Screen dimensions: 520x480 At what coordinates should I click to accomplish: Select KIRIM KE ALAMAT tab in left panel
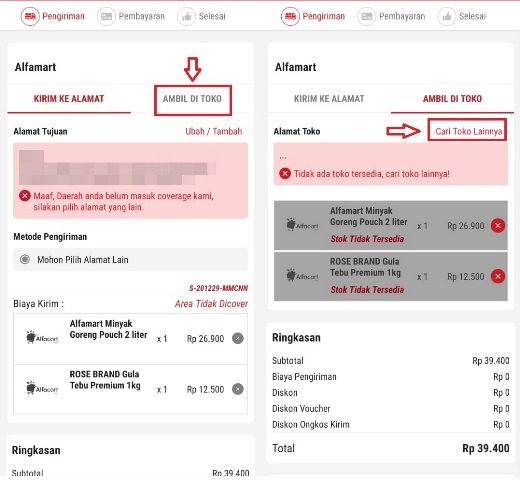coord(69,99)
